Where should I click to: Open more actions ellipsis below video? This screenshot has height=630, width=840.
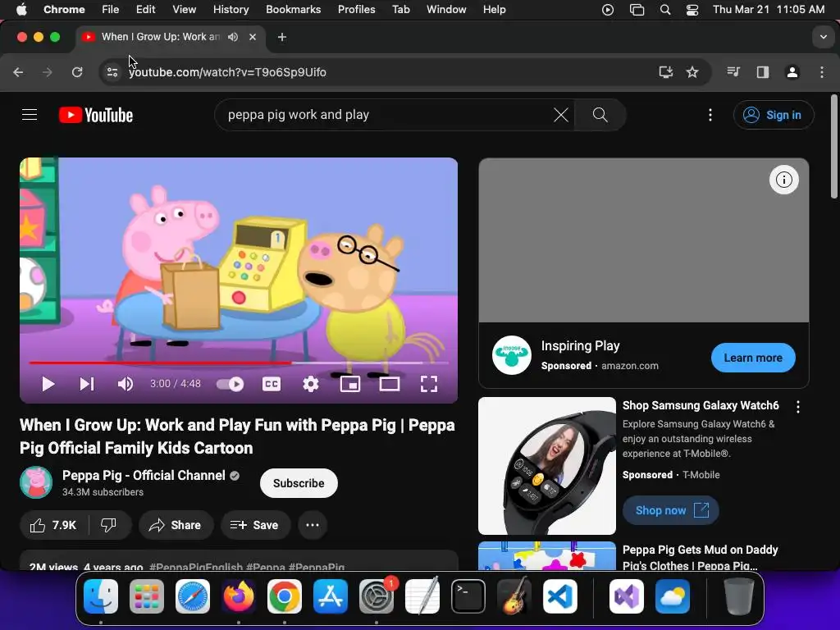click(313, 525)
